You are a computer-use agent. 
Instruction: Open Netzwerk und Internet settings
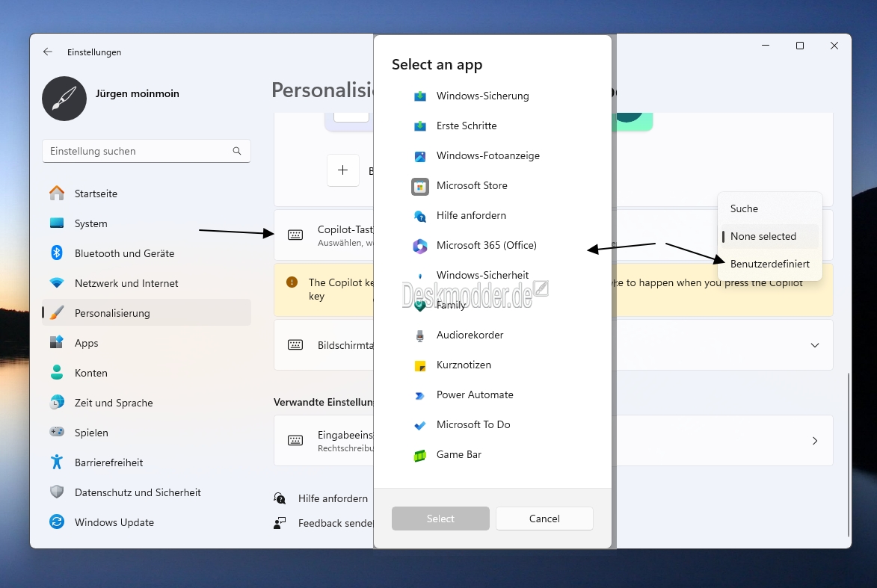pyautogui.click(x=147, y=283)
